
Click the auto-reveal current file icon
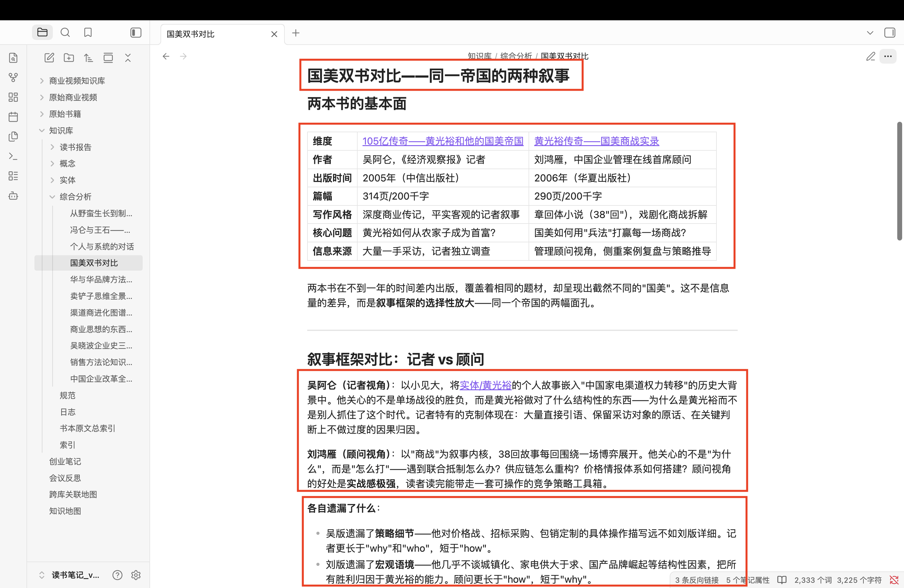coord(108,58)
